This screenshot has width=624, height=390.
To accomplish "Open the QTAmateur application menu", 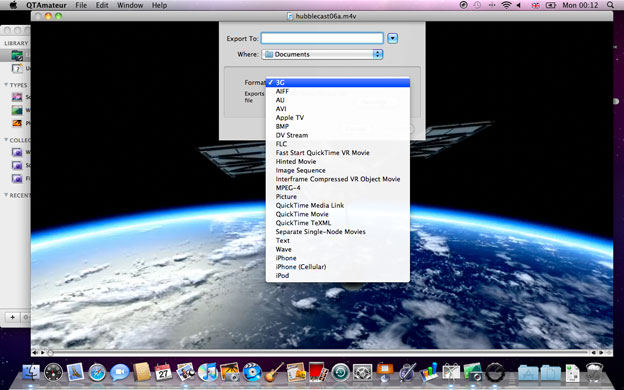I will 47,5.
